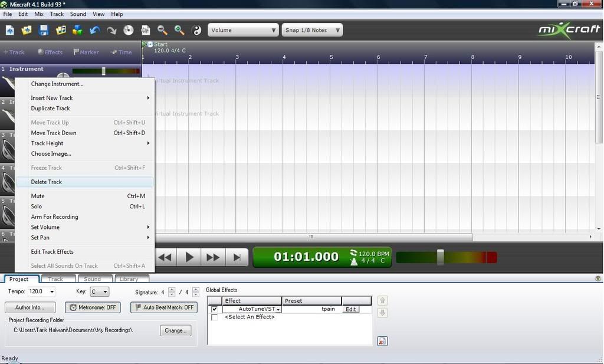Select Edit Track Effects in the context menu
This screenshot has height=364, width=604.
(84, 252)
